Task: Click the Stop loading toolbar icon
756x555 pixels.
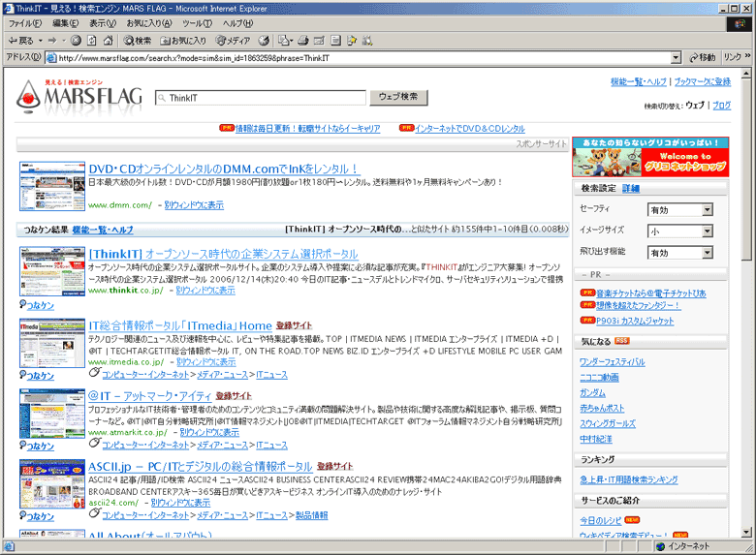Action: (x=77, y=41)
